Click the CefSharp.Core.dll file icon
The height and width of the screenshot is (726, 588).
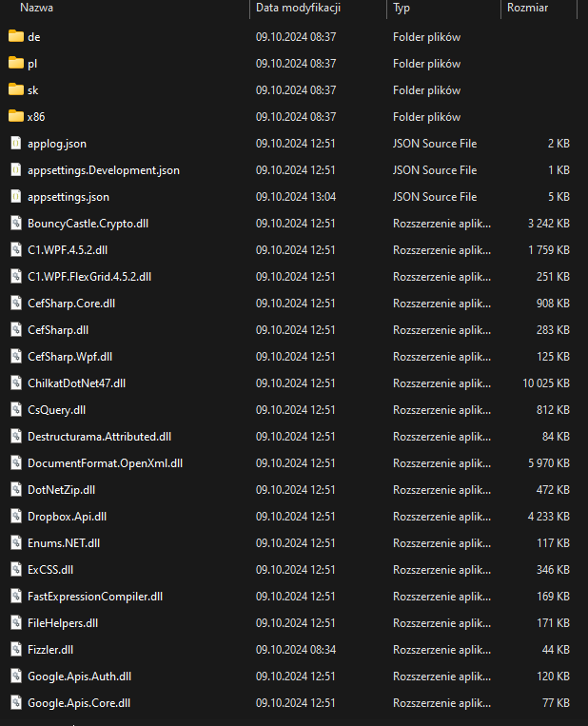pos(16,303)
